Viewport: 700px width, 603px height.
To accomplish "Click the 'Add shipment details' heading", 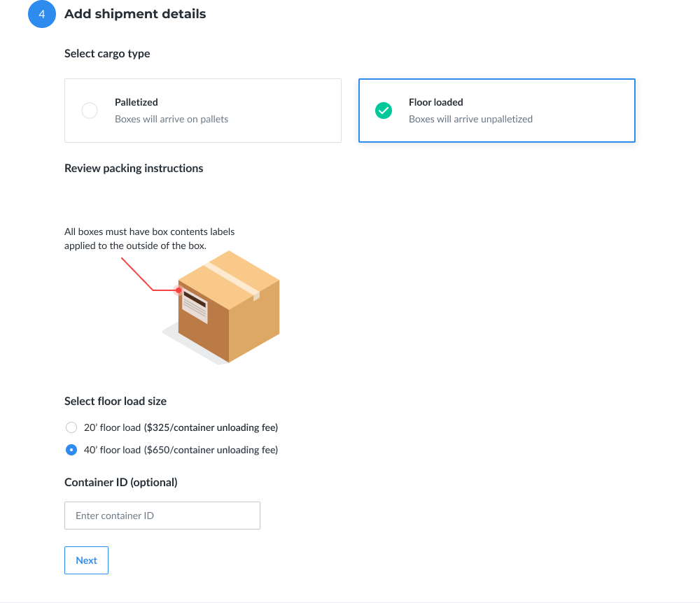I will [x=135, y=14].
